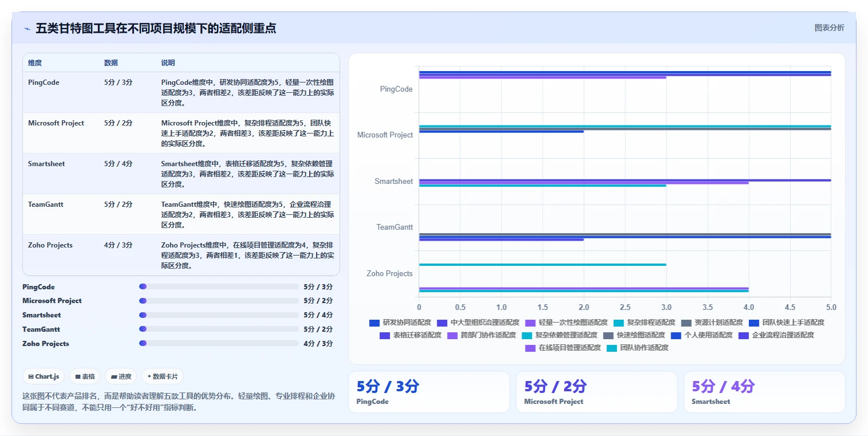Open the PingCode 5分 / 3分 data card
The image size is (868, 436).
click(x=429, y=392)
